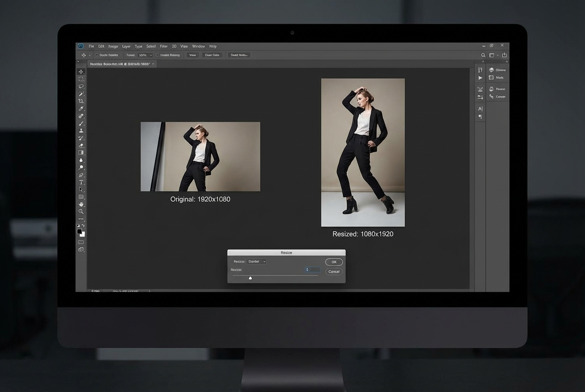Select the Type tool
Viewport: 585px width, 392px height.
[x=81, y=183]
